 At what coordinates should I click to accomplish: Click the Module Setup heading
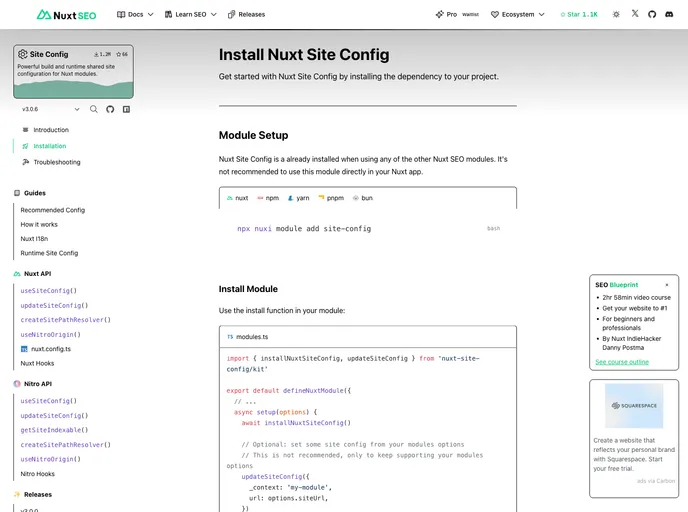coord(253,135)
